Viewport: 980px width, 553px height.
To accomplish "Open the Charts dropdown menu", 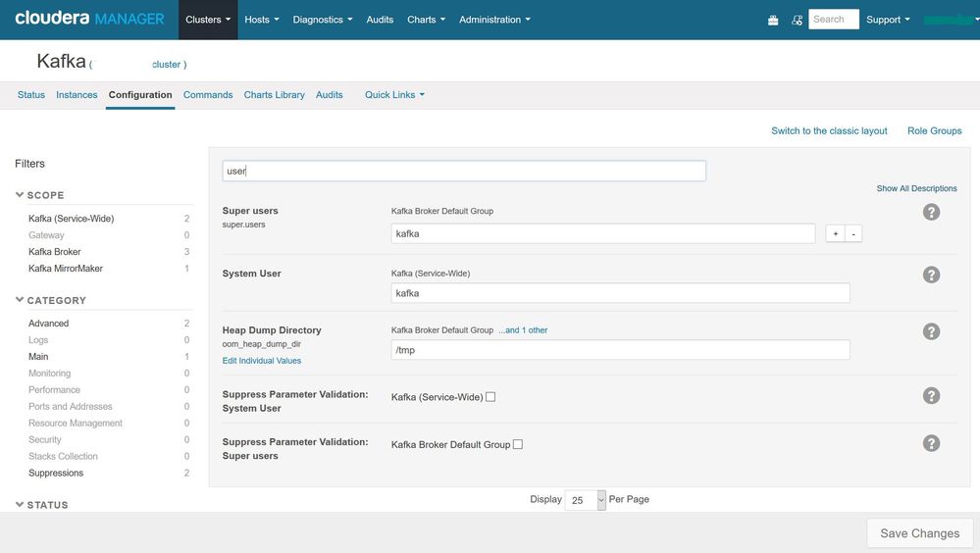I will pyautogui.click(x=427, y=20).
